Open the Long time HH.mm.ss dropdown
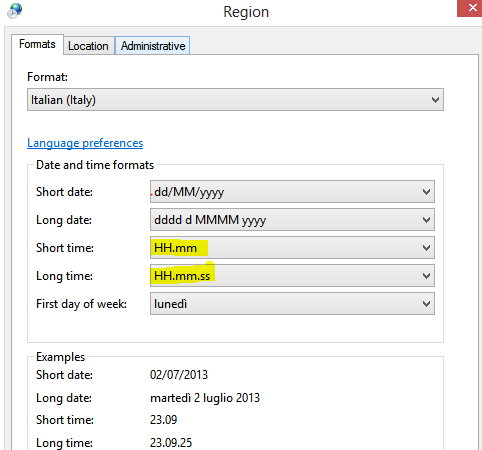Image resolution: width=482 pixels, height=450 pixels. point(292,276)
